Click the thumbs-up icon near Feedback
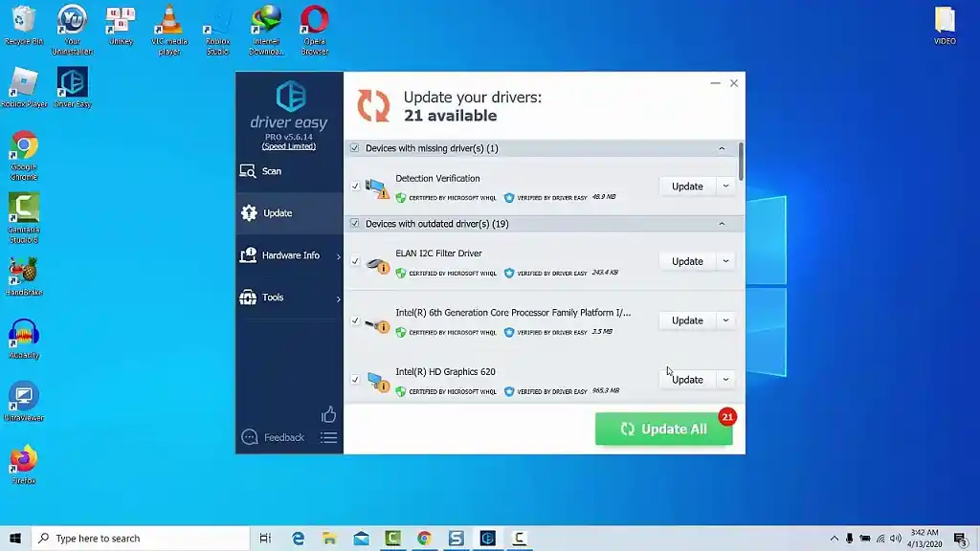The image size is (980, 551). (x=328, y=413)
